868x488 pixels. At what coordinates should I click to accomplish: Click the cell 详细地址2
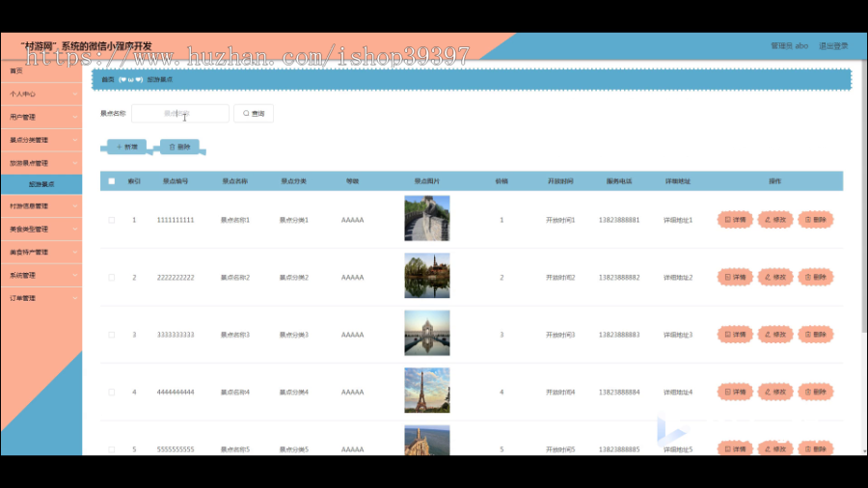[678, 278]
